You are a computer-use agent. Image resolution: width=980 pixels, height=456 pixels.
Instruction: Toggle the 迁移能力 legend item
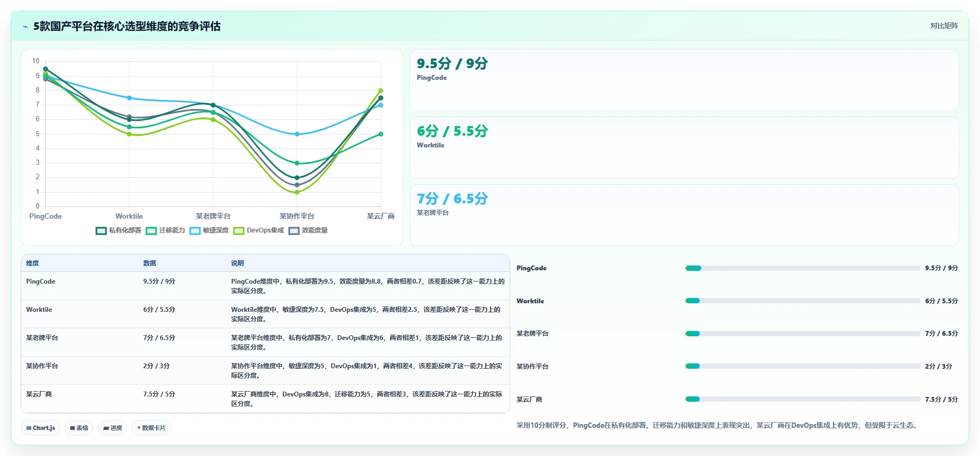[166, 230]
